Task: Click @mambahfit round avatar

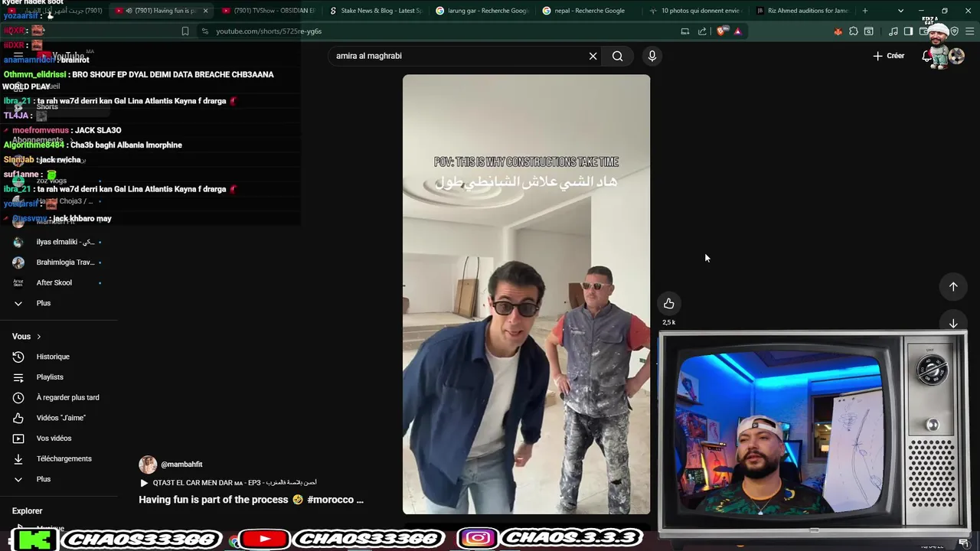Action: (x=148, y=465)
